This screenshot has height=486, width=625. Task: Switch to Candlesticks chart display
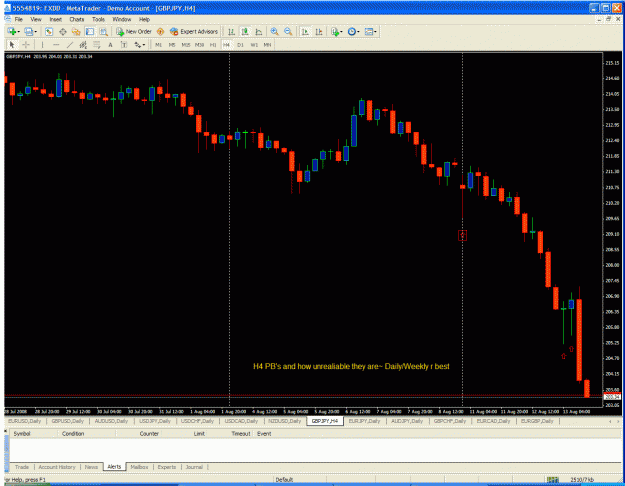pos(245,31)
